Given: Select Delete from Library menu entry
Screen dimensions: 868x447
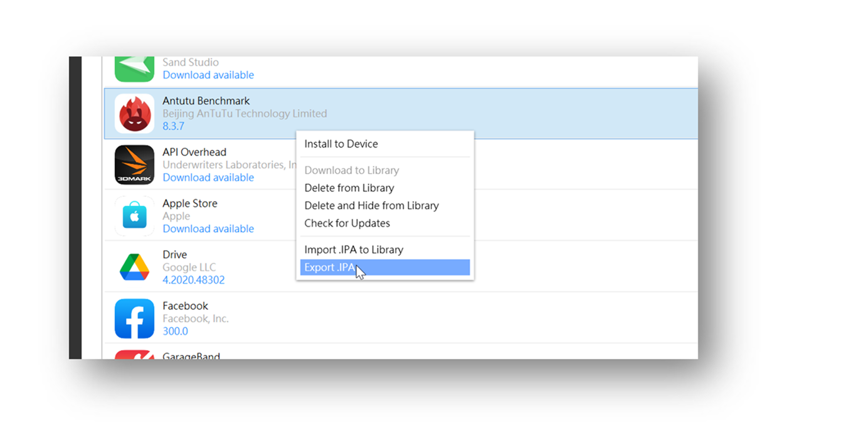Looking at the screenshot, I should [349, 188].
